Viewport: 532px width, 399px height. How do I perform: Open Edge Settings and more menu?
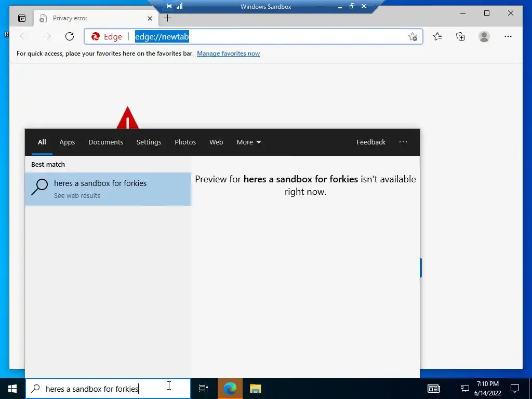coord(508,36)
